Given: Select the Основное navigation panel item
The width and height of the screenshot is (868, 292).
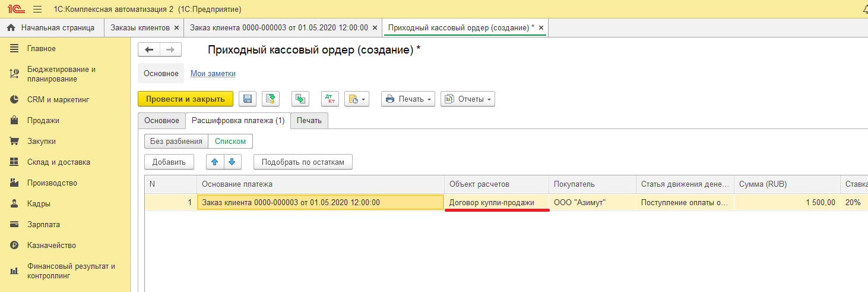Looking at the screenshot, I should [x=161, y=74].
